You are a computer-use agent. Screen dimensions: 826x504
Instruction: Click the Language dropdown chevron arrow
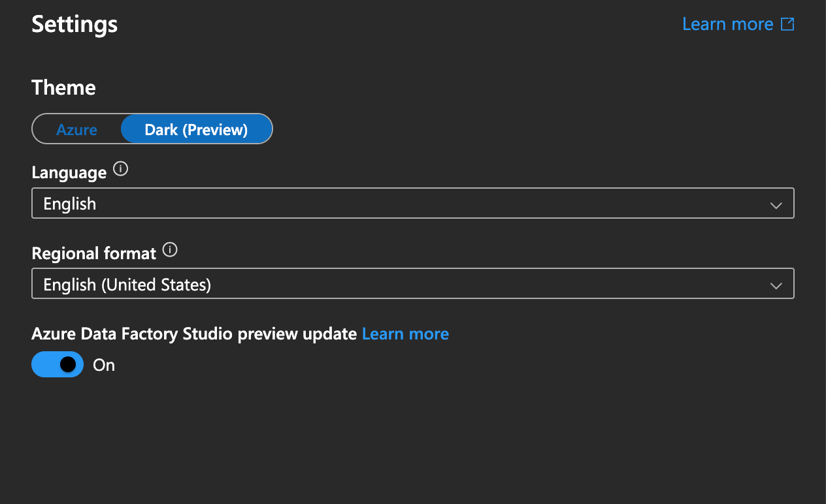[776, 205]
